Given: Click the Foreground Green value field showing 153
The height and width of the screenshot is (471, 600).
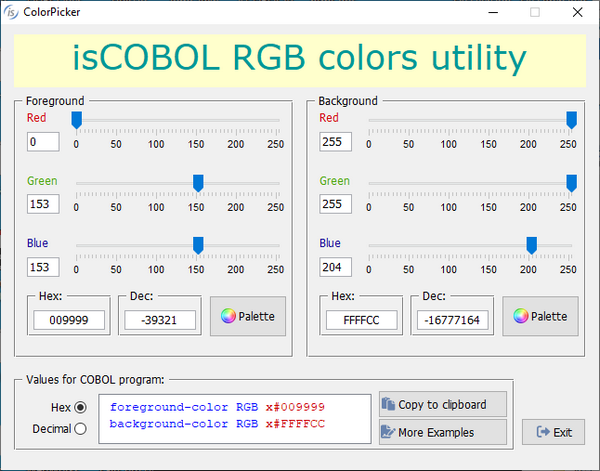Looking at the screenshot, I should point(43,204).
